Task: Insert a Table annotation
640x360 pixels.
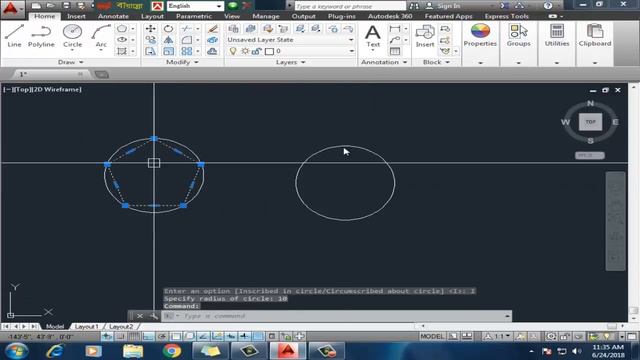Action: pos(395,51)
